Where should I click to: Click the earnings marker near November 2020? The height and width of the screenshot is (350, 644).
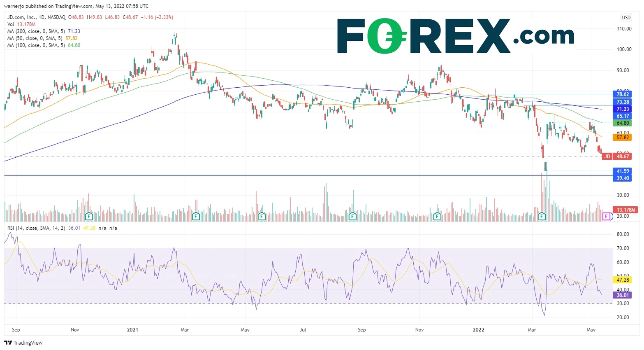coord(89,216)
